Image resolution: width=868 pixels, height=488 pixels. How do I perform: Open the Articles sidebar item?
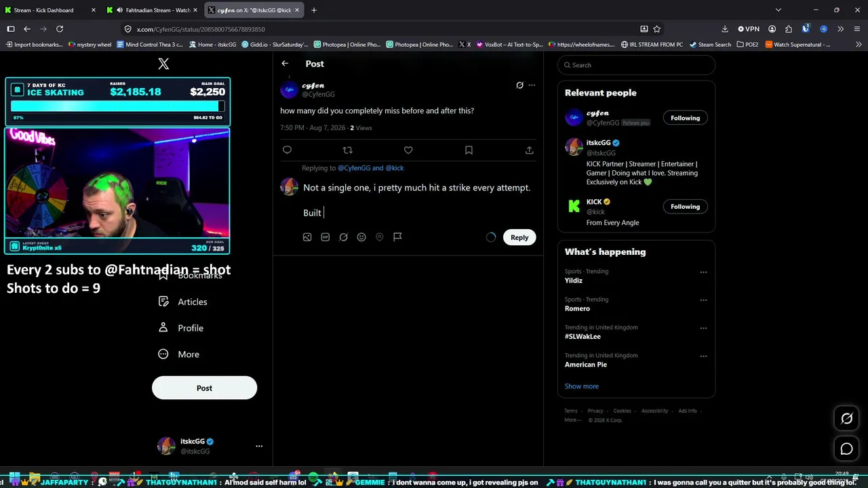point(182,302)
